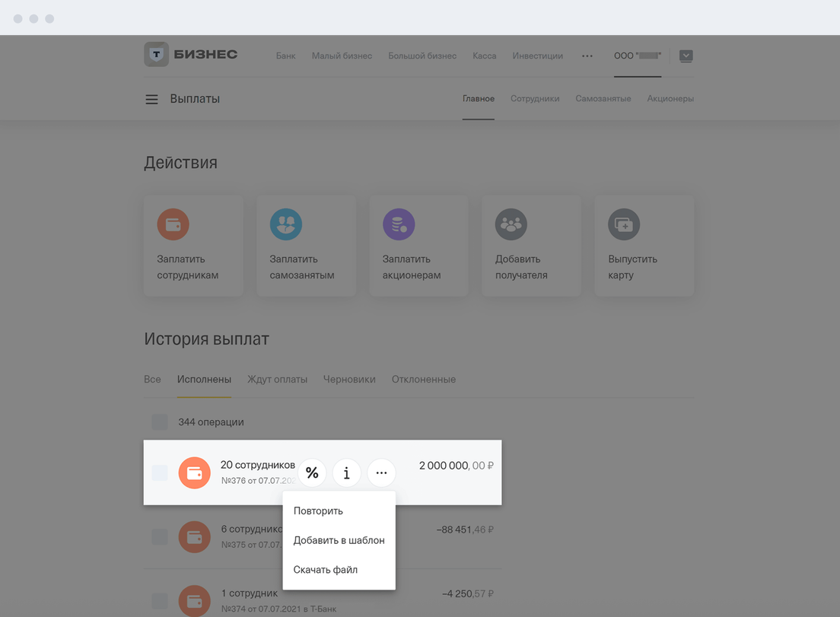Click the Добавить получателя people icon
This screenshot has height=617, width=840.
pyautogui.click(x=511, y=224)
